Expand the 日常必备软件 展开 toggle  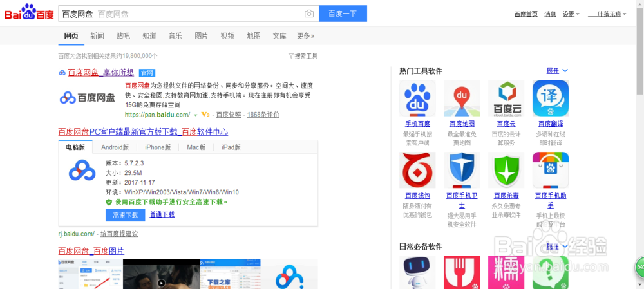tap(557, 247)
